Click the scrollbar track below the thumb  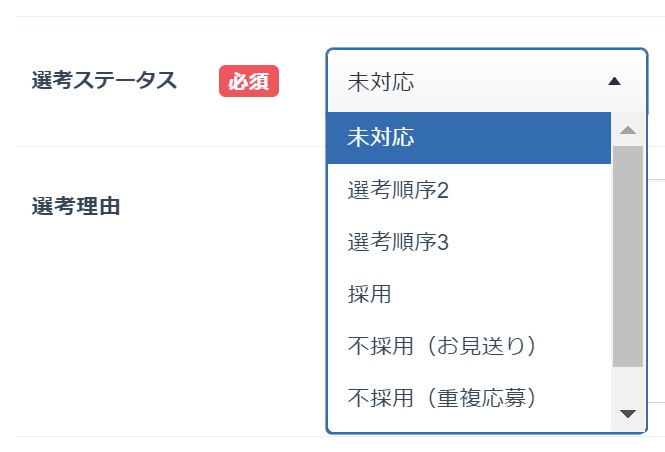pos(628,385)
